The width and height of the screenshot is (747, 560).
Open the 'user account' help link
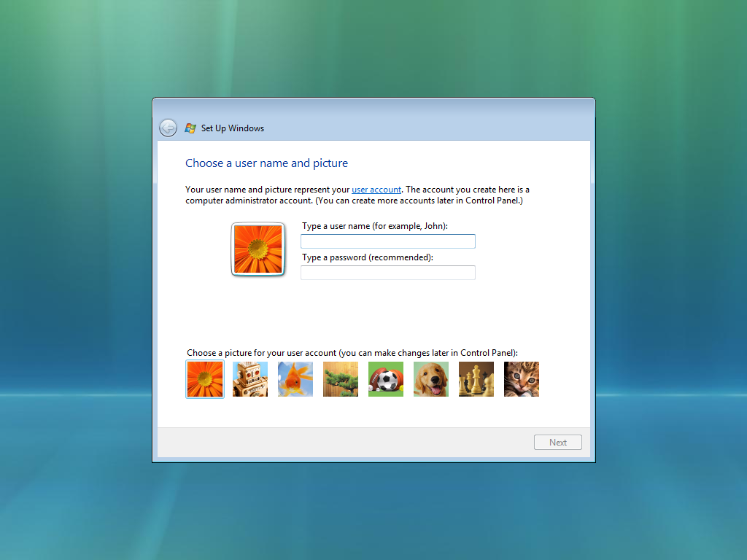coord(376,190)
